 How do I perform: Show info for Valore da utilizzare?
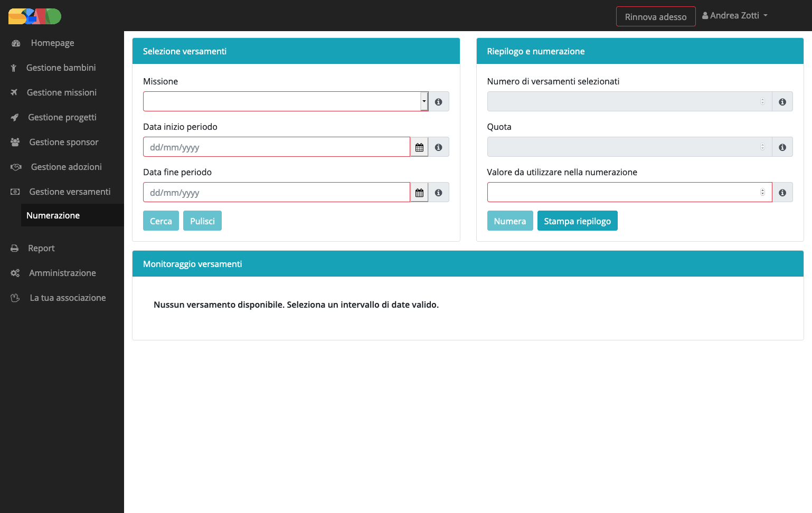pos(782,193)
